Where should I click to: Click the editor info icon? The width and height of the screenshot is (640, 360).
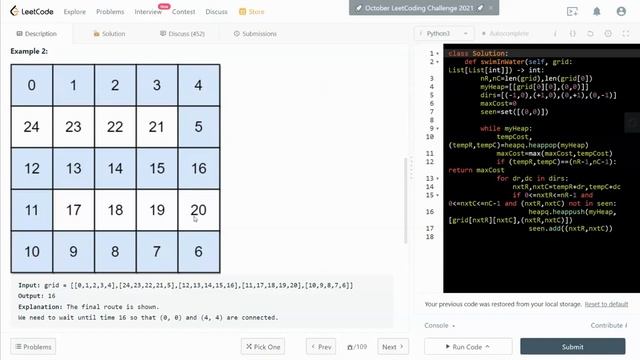555,33
